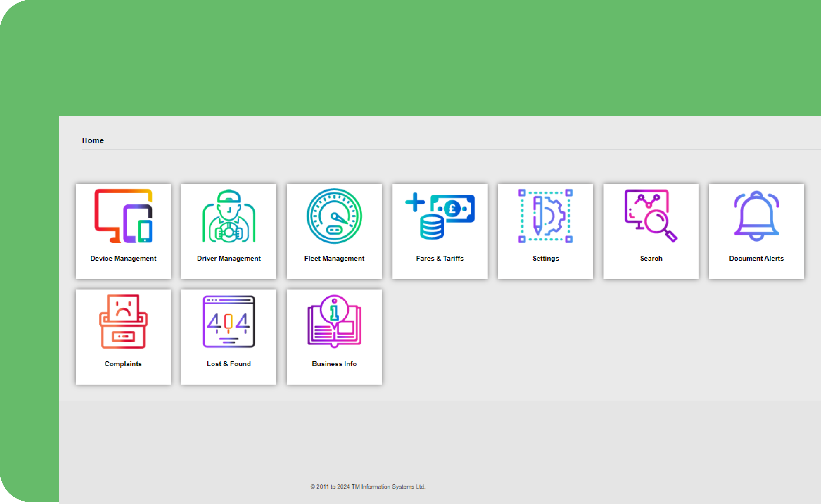Click the Settings tile label
Image resolution: width=821 pixels, height=504 pixels.
click(545, 258)
